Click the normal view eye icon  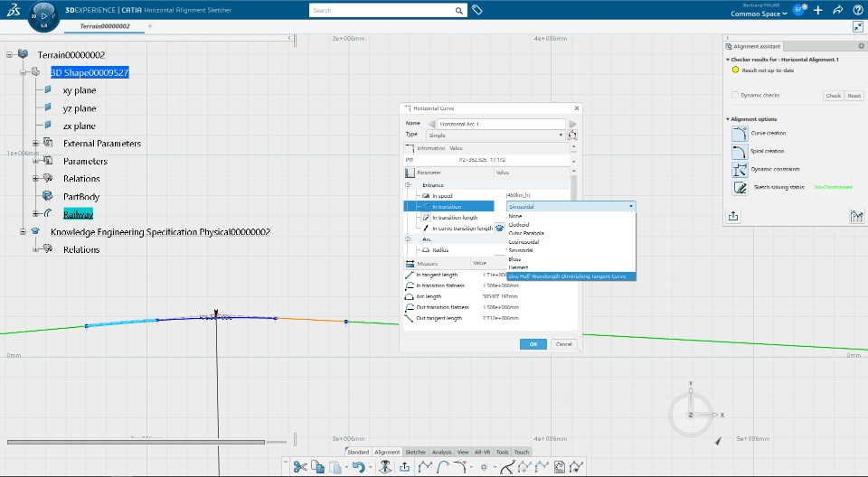pyautogui.click(x=385, y=467)
